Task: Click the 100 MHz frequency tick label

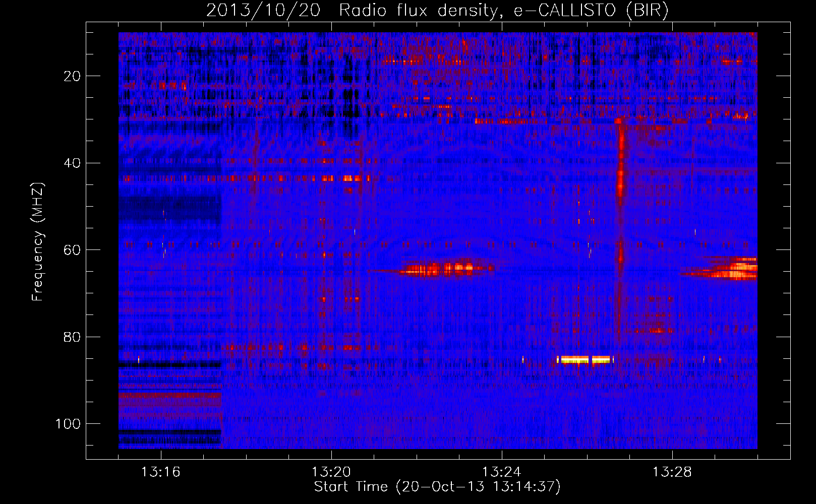Action: pyautogui.click(x=68, y=424)
